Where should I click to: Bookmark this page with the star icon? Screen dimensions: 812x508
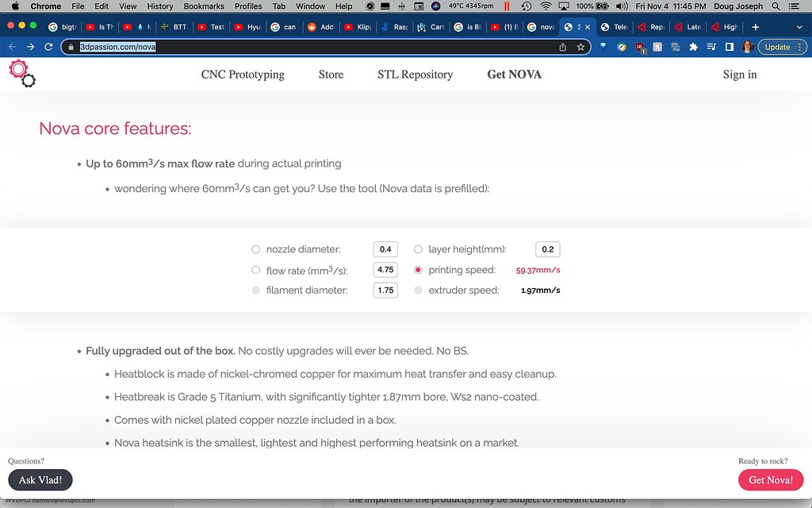(581, 47)
